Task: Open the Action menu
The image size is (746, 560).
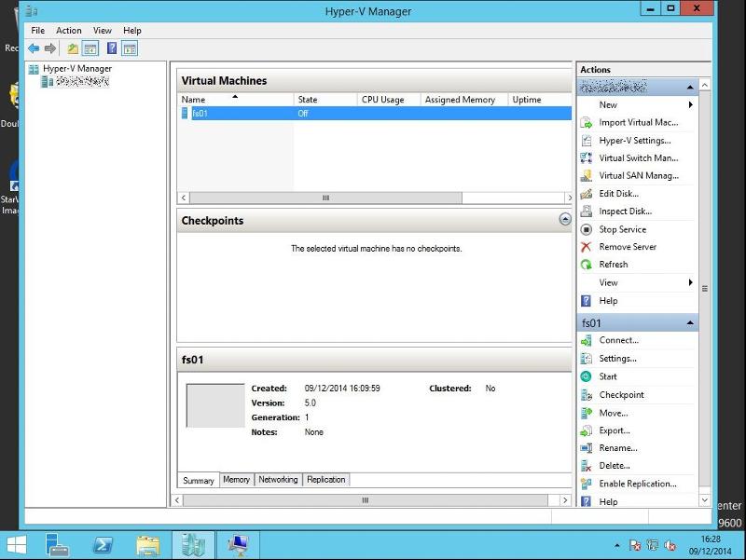Action: pyautogui.click(x=68, y=31)
